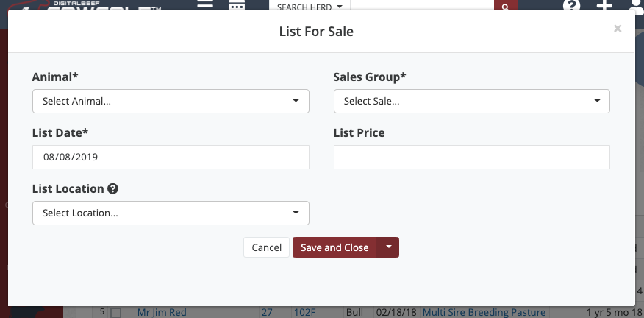The image size is (644, 318).
Task: Open Multi Sire Breeding Pasture link
Action: [484, 312]
